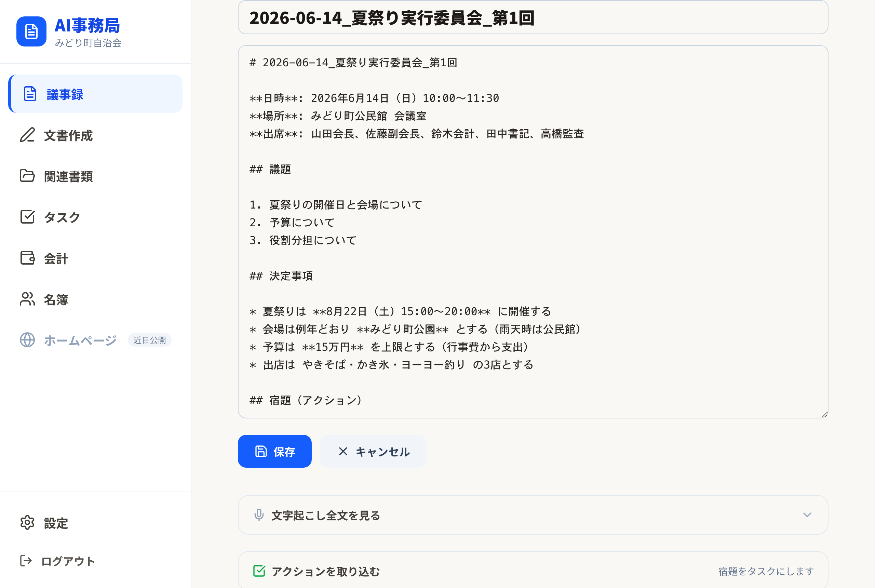875x588 pixels.
Task: Click the line about やきそば・かき氷・ヨーヨー釣り
Action: tap(391, 365)
